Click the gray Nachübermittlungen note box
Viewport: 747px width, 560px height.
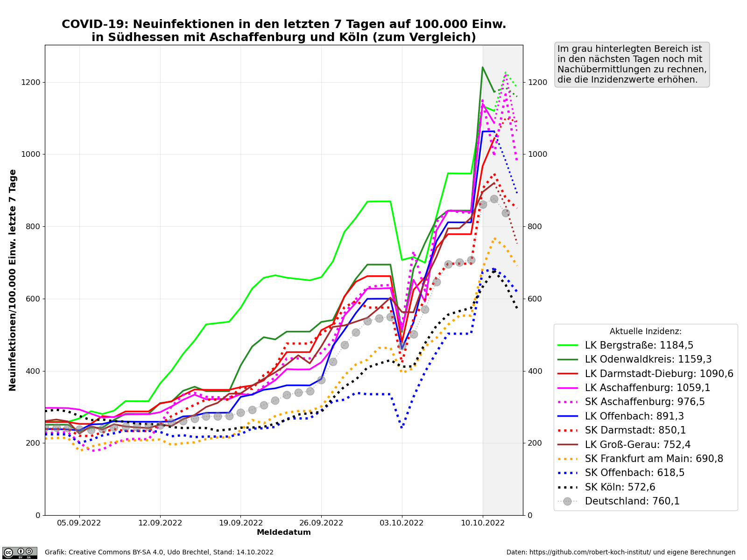coord(632,64)
